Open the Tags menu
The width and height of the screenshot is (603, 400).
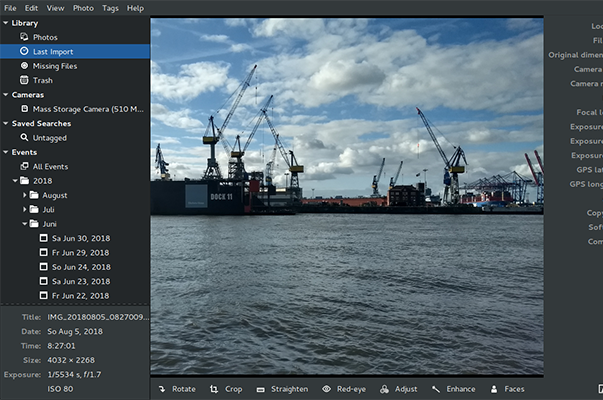[110, 8]
